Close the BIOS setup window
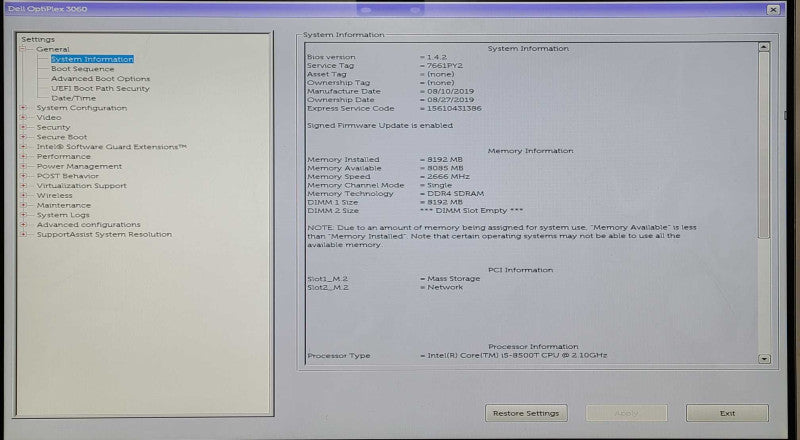 click(773, 9)
